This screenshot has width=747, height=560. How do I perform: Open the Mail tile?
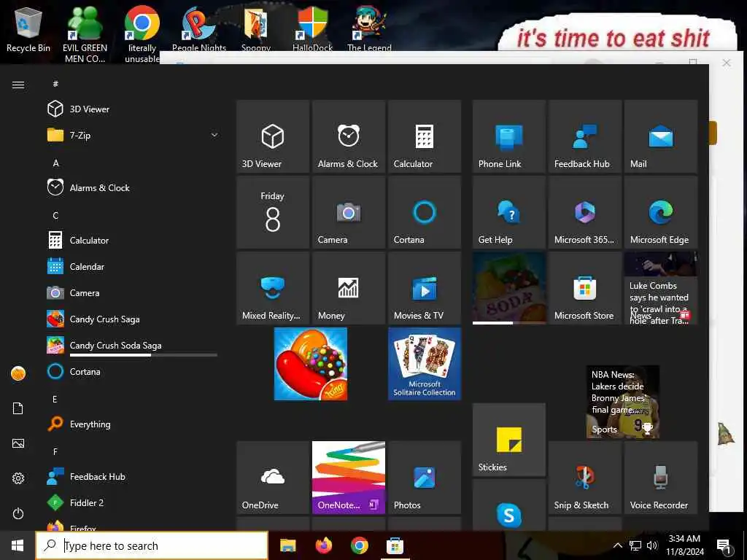click(660, 136)
